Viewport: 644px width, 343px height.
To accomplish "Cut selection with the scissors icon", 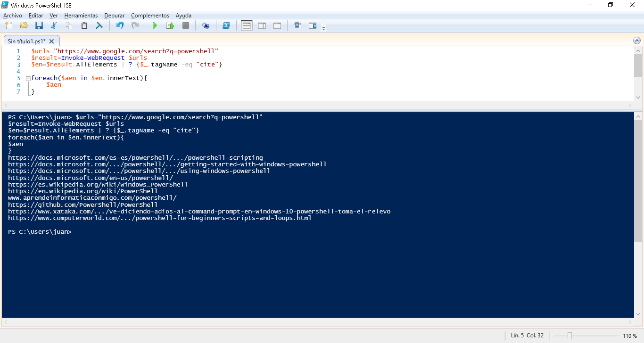I will (x=54, y=25).
